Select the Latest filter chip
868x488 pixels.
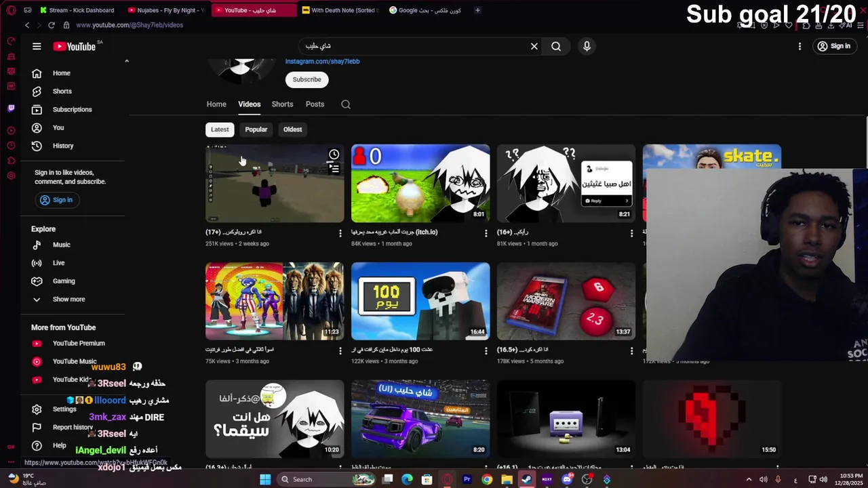[x=220, y=129]
